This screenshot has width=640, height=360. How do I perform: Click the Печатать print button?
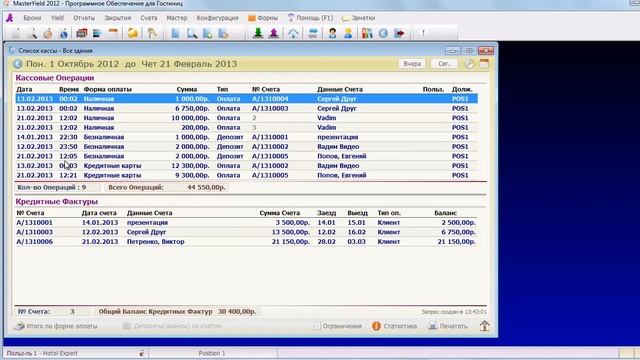(448, 326)
